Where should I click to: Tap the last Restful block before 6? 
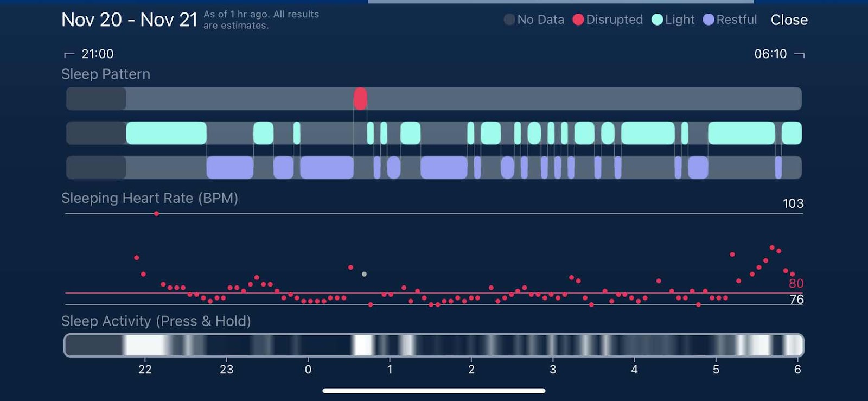(778, 167)
